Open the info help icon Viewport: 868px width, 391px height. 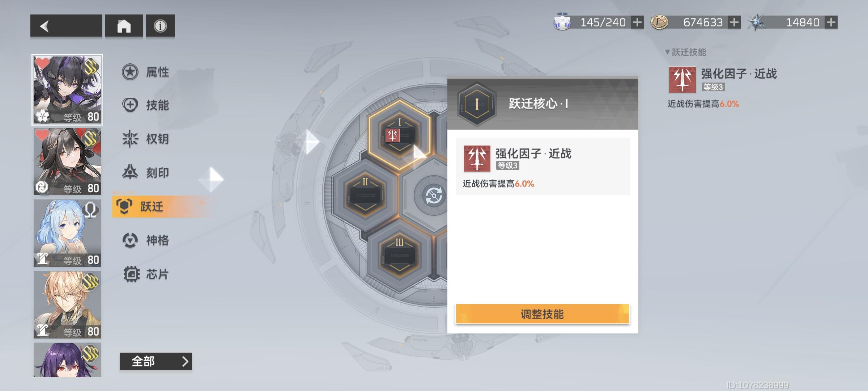coord(160,26)
